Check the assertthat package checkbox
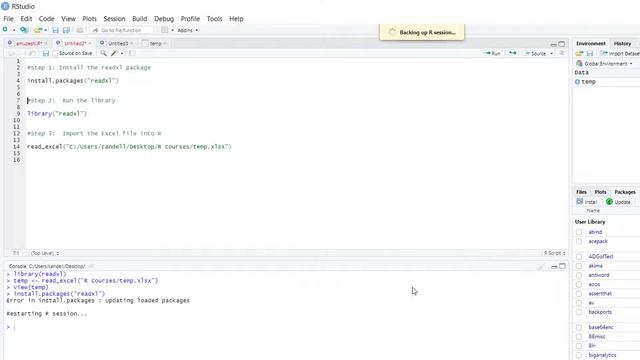This screenshot has height=360, width=640. coord(579,294)
